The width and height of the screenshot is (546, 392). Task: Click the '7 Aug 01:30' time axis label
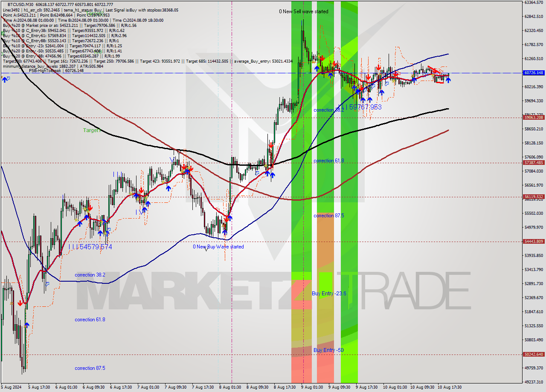click(148, 387)
